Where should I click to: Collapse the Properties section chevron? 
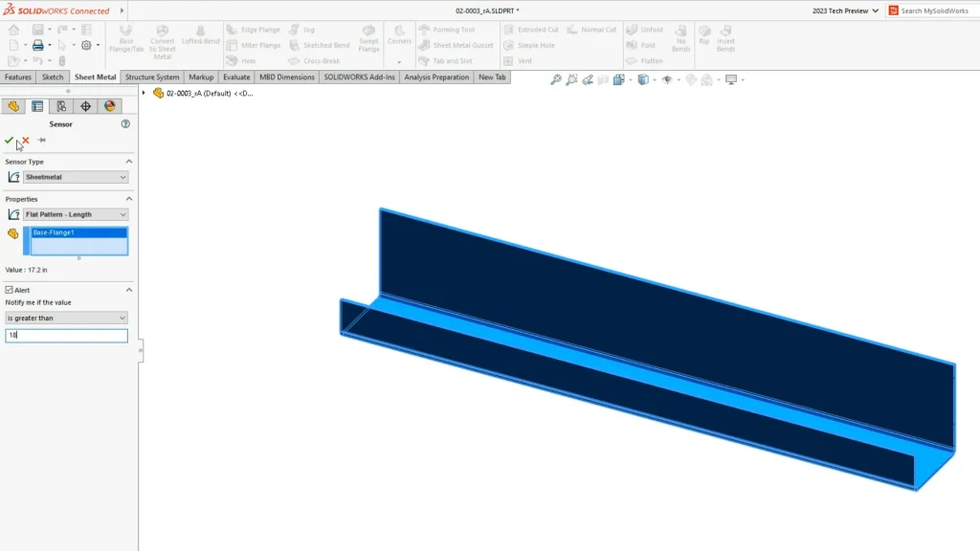point(129,199)
